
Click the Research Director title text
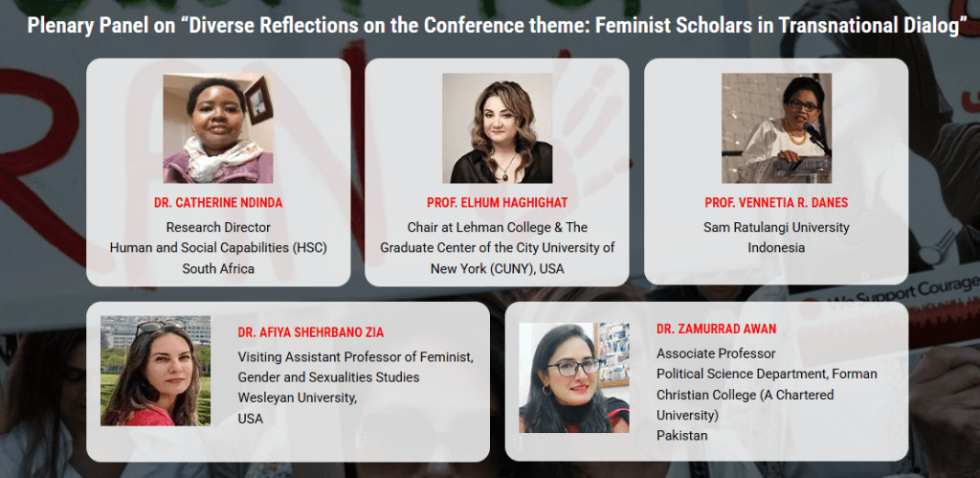coord(218,227)
